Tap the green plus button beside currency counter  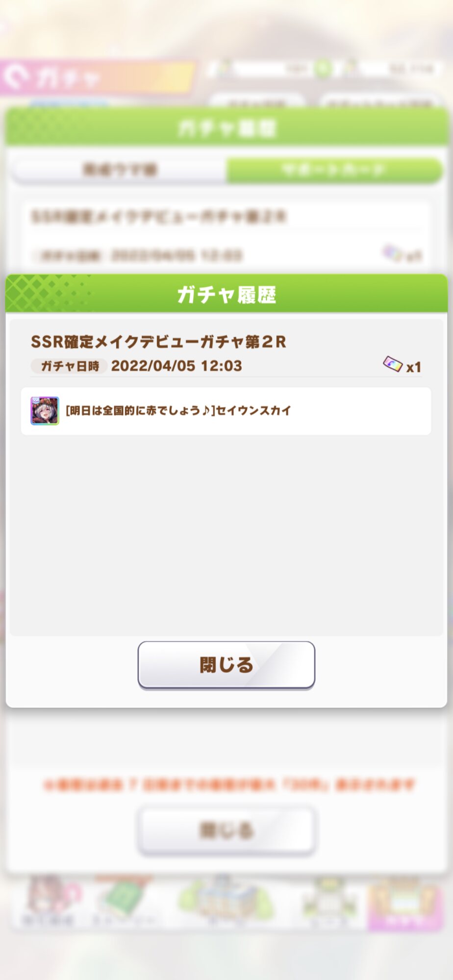[323, 69]
